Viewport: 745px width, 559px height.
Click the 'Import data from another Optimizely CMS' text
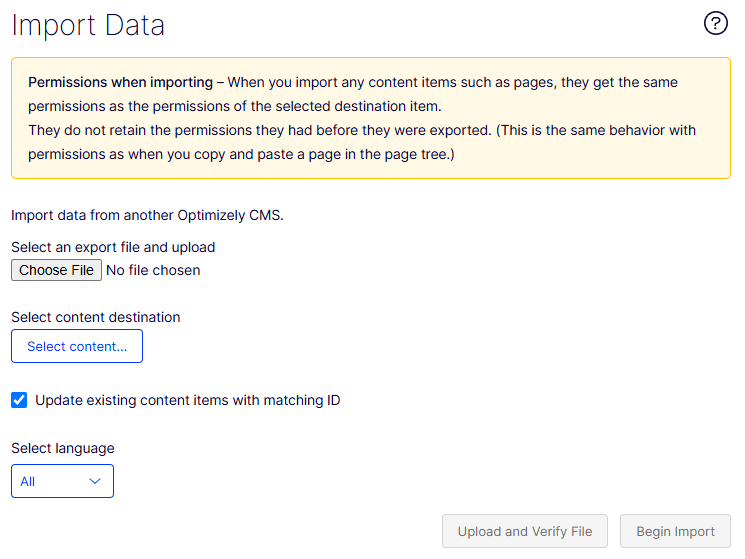pyautogui.click(x=147, y=215)
